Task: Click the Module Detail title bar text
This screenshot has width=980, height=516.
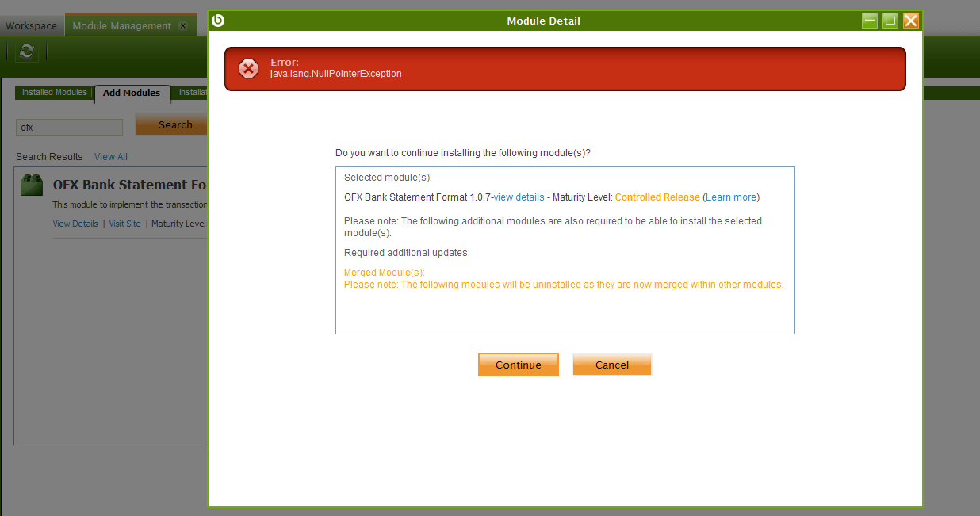Action: 544,21
